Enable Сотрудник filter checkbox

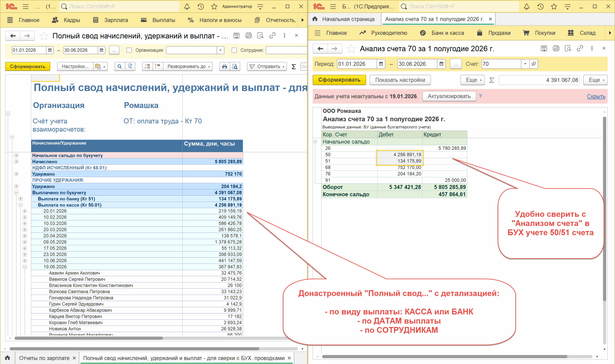pos(234,50)
